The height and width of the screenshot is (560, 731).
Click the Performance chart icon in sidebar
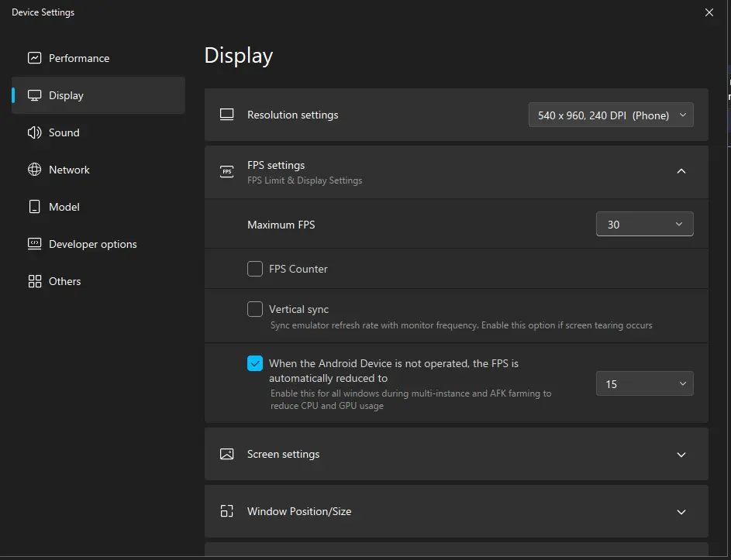point(35,58)
